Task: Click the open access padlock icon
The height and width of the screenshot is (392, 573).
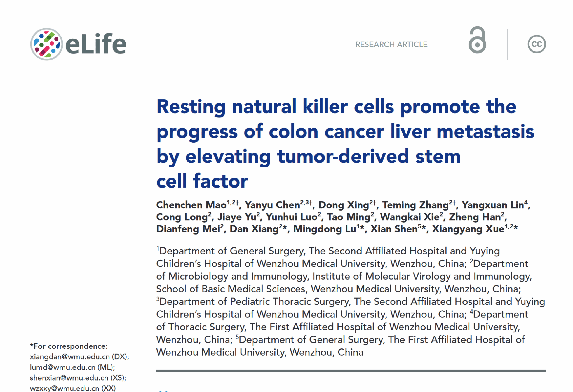Action: click(477, 41)
